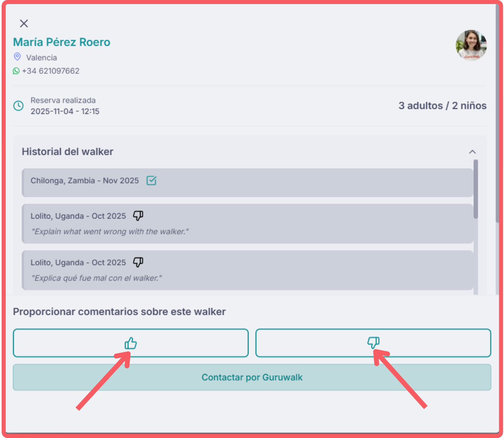Click the thumbs up feedback button

[131, 343]
